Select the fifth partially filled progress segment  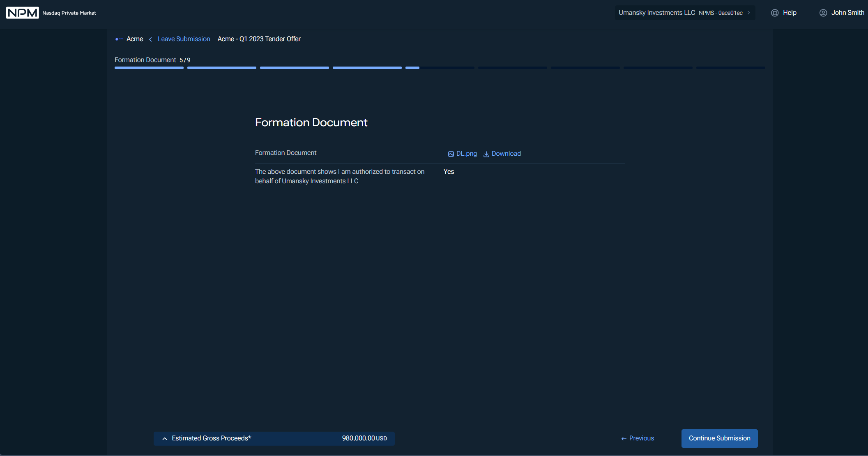click(440, 68)
